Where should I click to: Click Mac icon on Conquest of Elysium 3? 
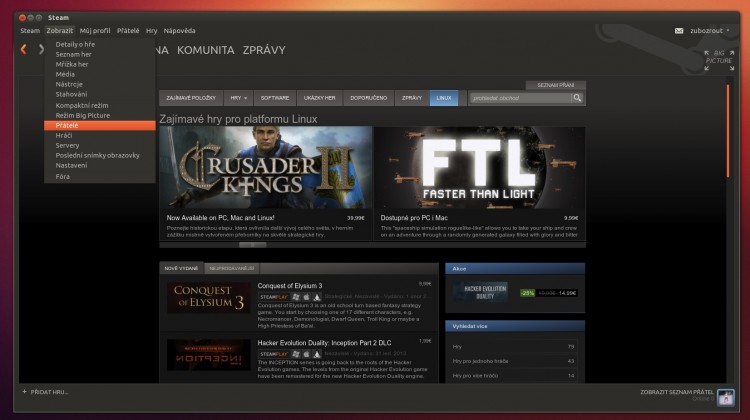[307, 297]
